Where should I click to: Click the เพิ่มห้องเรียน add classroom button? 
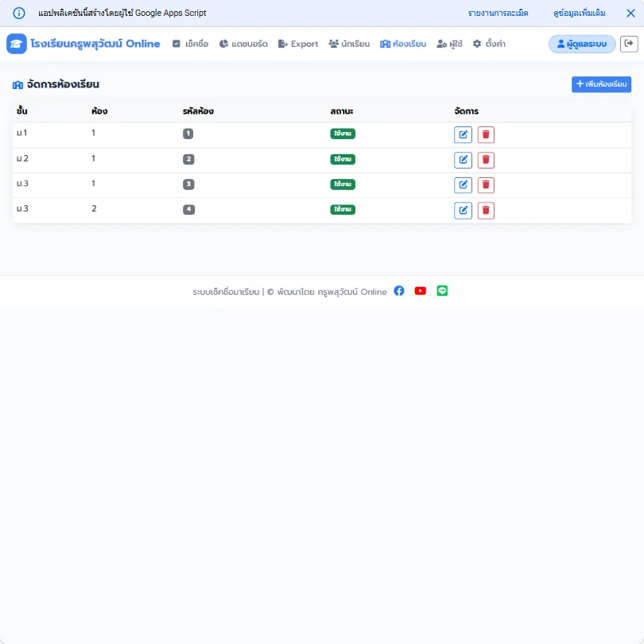601,84
